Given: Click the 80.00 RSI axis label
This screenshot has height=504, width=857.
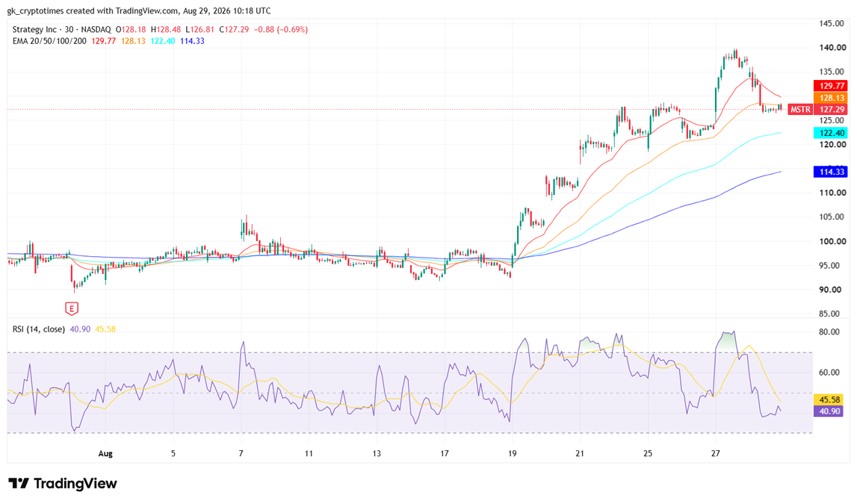Looking at the screenshot, I should pyautogui.click(x=829, y=332).
